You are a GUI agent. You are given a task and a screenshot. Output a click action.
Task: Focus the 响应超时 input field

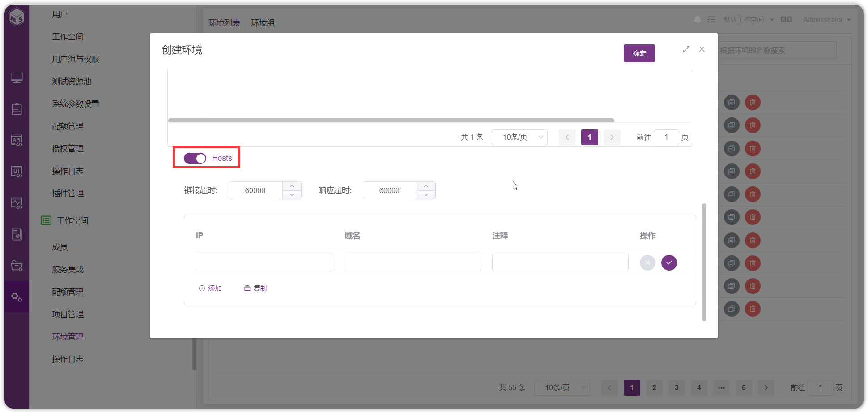(x=390, y=190)
